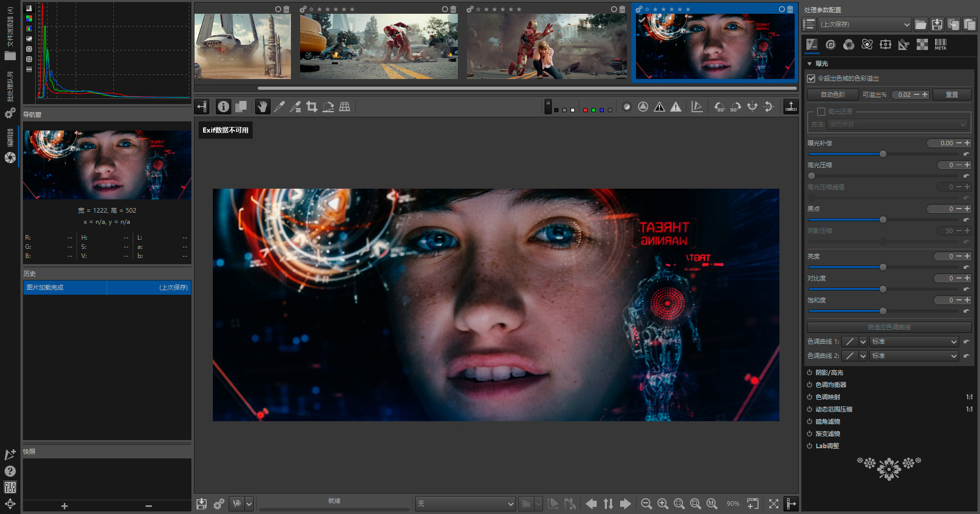Image resolution: width=980 pixels, height=514 pixels.
Task: Open the Raw tab
Action: [922, 45]
